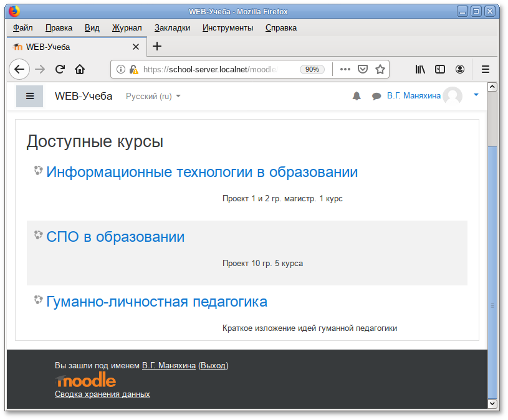Viewport: 508px width, 420px height.
Task: Open the В.Г. Маняхина profile link in header
Action: coord(414,96)
